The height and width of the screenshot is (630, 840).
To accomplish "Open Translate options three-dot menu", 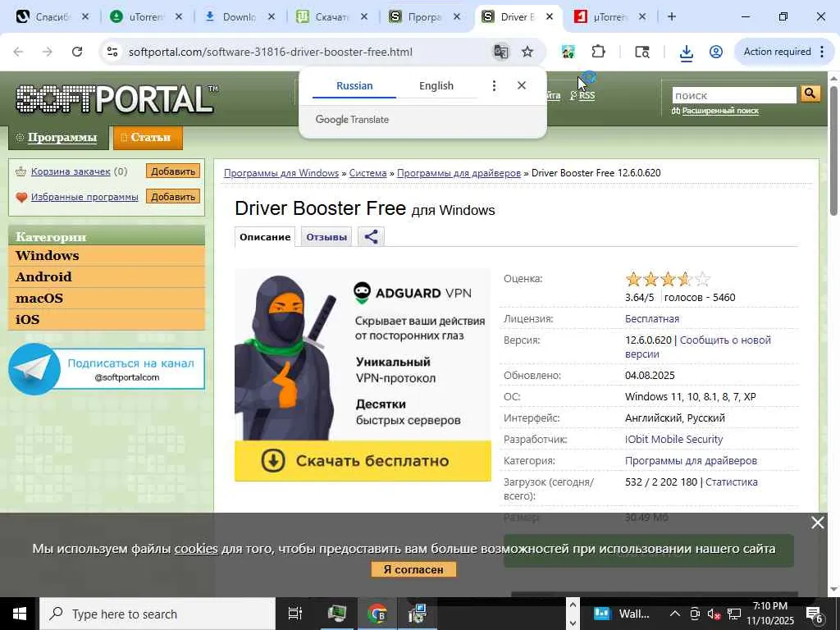I will point(494,85).
